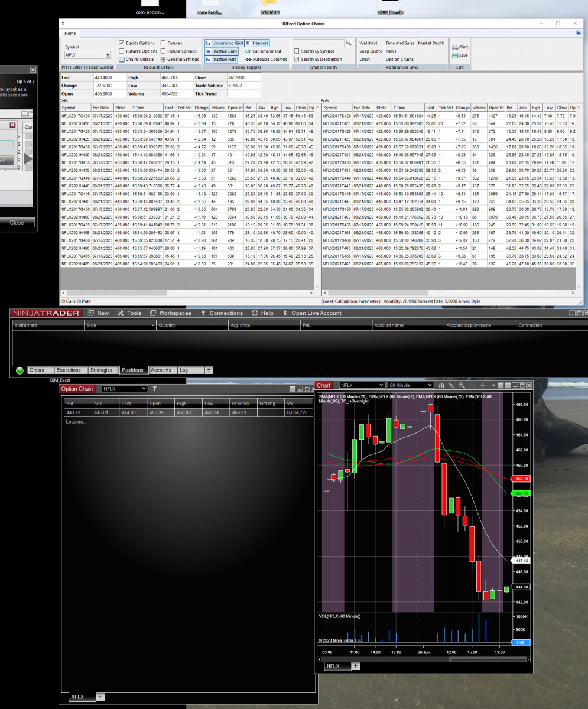Add a new tab in the chart window
The height and width of the screenshot is (709, 588).
[x=356, y=666]
